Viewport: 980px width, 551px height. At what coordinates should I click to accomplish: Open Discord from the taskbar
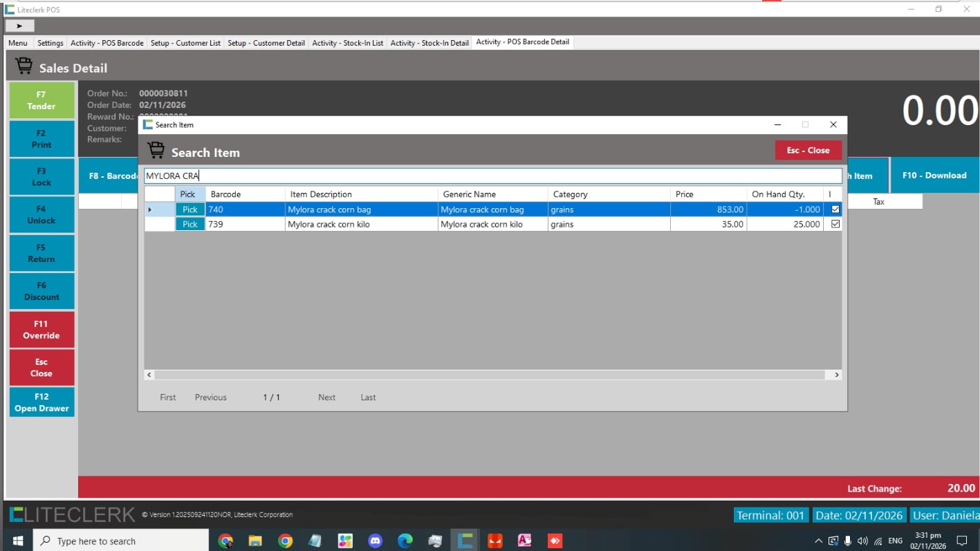click(x=376, y=541)
